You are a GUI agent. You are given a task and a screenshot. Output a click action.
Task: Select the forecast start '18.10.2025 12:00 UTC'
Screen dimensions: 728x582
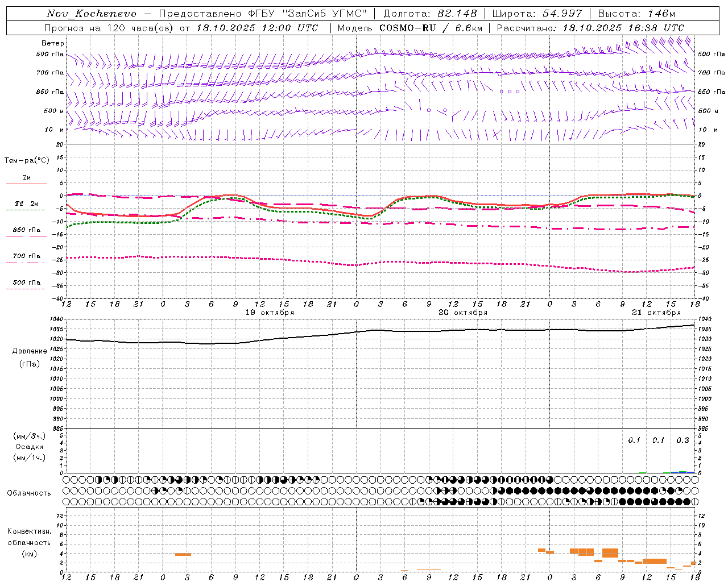(257, 28)
